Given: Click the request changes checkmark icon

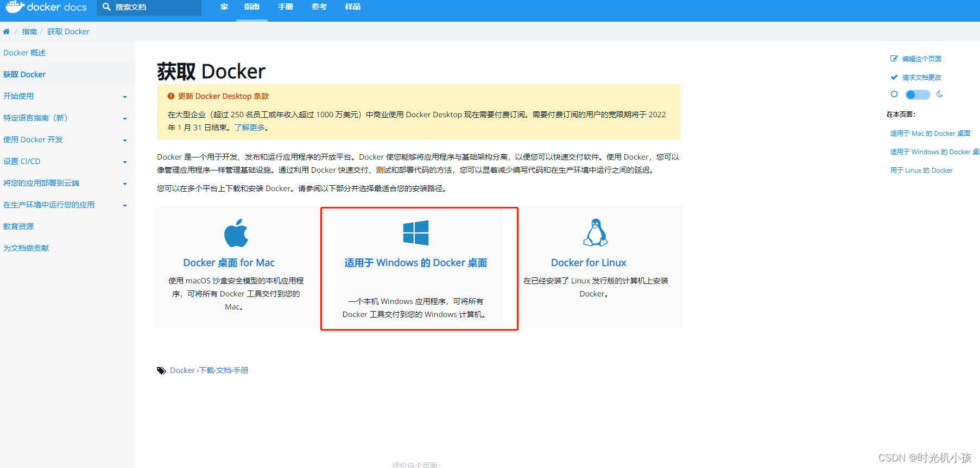Looking at the screenshot, I should pos(894,77).
